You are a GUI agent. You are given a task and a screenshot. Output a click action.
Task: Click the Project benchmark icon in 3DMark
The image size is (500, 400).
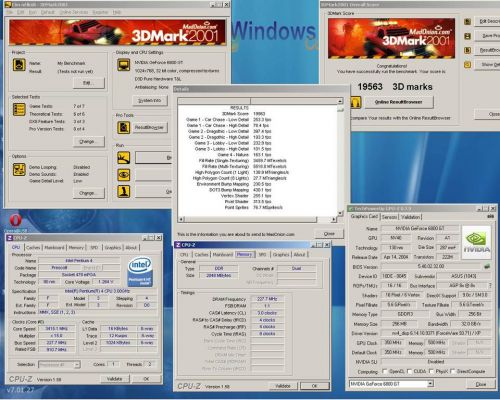19,65
